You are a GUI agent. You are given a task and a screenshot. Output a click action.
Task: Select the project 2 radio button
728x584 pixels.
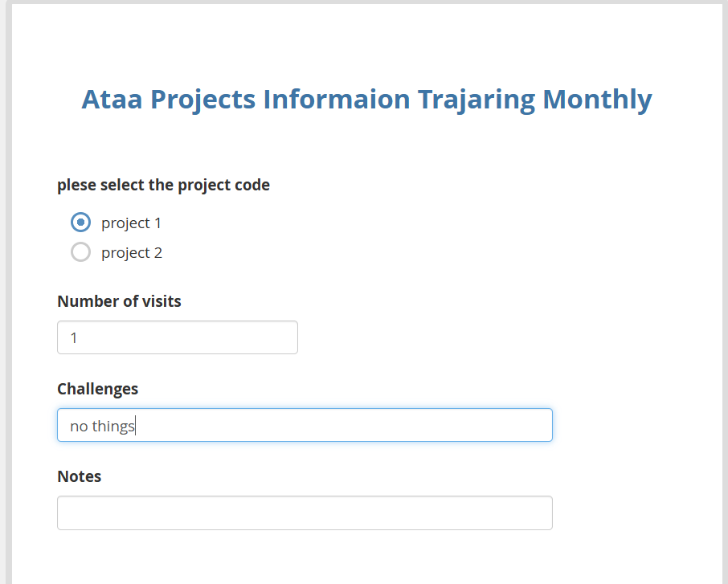(x=81, y=252)
